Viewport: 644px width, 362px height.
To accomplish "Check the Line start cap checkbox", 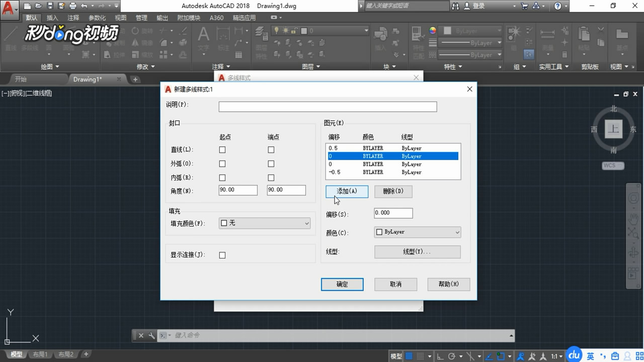I will coord(222,150).
